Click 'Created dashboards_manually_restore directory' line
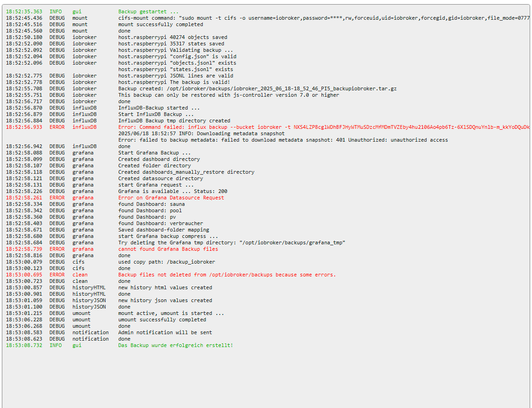This screenshot has height=408, width=532. [186, 173]
